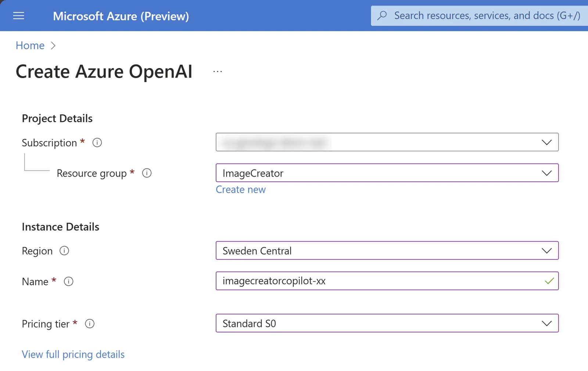Click the Microsoft Azure (Preview) title
Image resolution: width=588 pixels, height=371 pixels.
coord(121,16)
